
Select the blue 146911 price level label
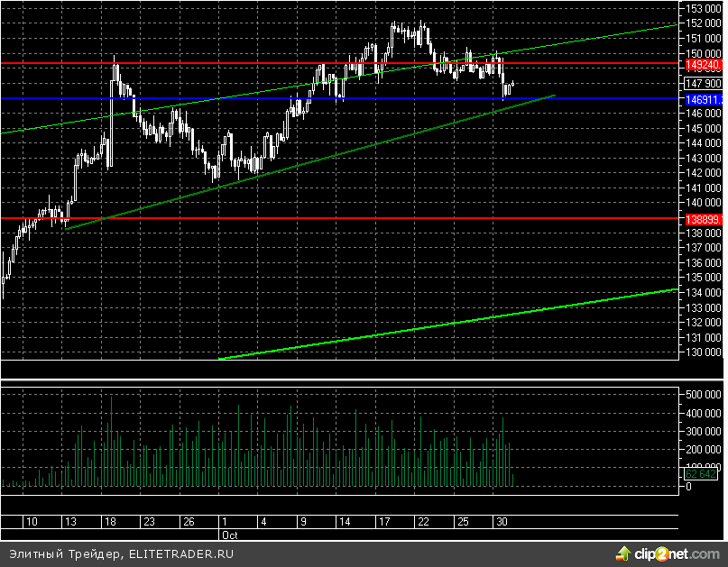[702, 97]
